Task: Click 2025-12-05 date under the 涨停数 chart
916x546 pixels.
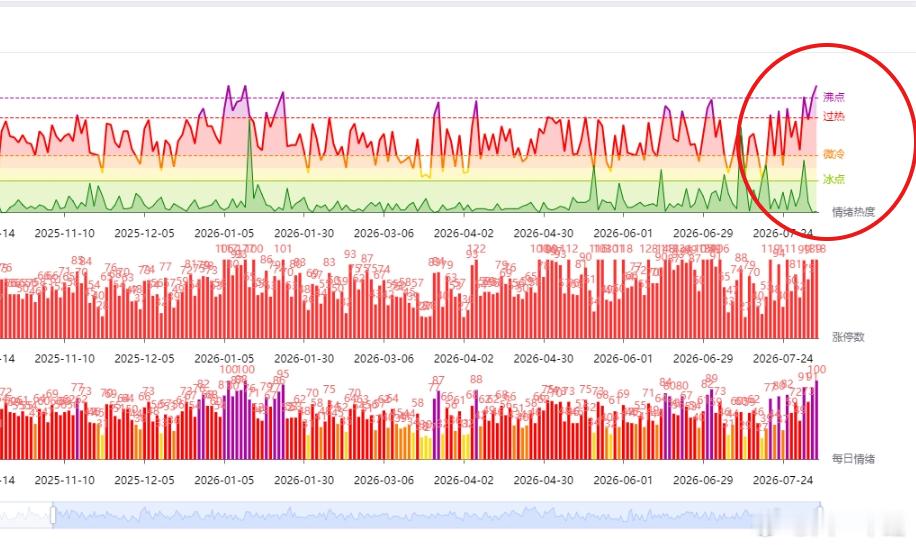Action: (144, 359)
